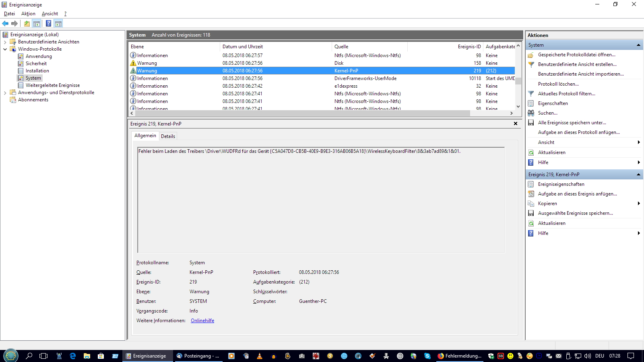
Task: Open Task View on the taskbar
Action: [43, 356]
